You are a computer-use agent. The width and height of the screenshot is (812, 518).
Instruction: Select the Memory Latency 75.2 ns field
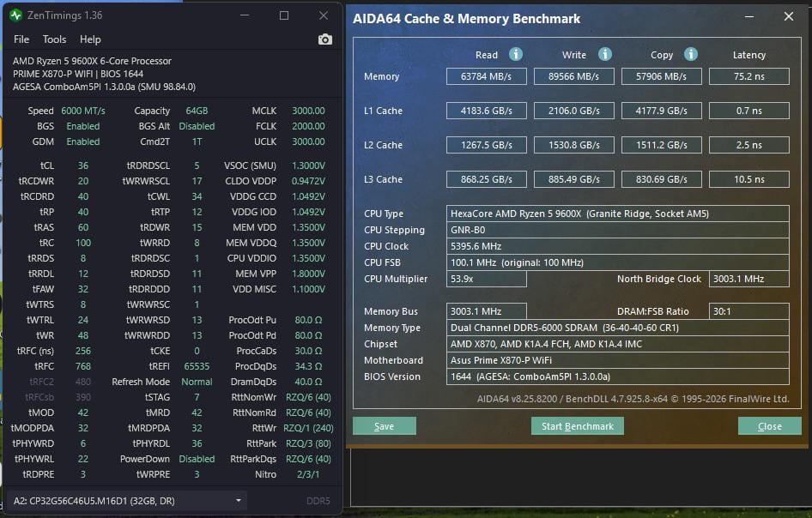tap(748, 76)
